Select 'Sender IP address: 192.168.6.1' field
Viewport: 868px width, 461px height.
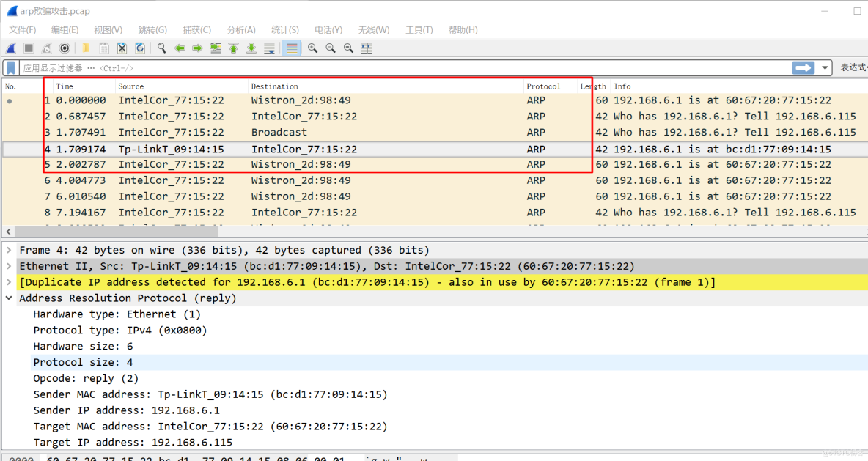(126, 410)
